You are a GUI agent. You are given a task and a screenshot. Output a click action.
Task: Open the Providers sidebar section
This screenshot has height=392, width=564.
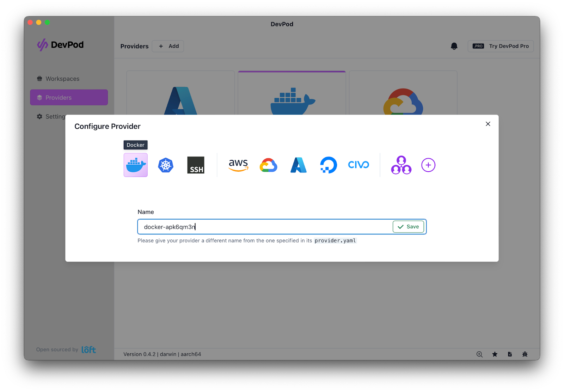point(69,97)
